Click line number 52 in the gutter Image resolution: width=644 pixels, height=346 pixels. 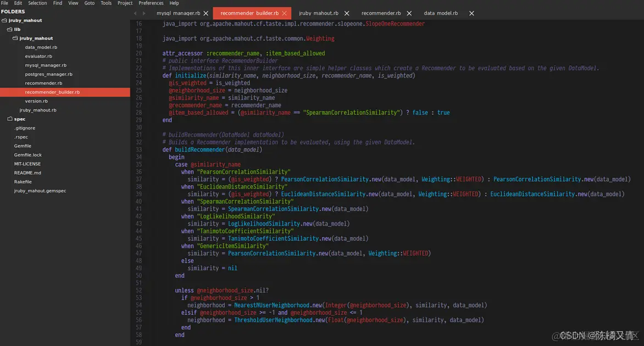point(139,291)
